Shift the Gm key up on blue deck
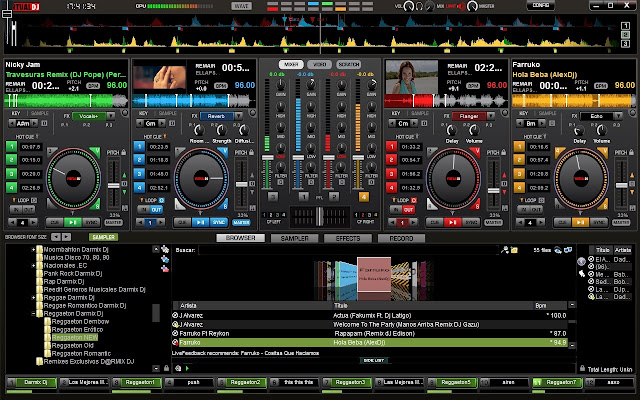This screenshot has width=640, height=400. click(x=162, y=123)
